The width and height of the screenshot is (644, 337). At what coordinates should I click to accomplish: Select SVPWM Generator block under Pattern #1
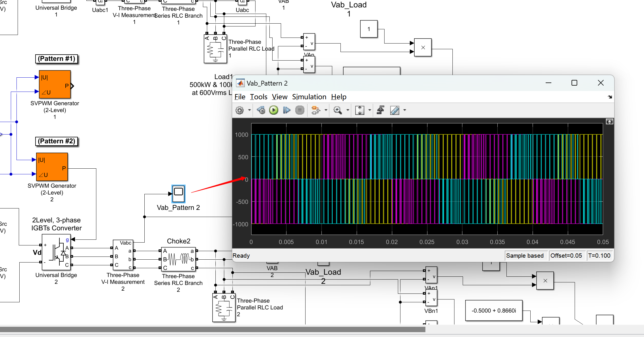click(x=55, y=84)
